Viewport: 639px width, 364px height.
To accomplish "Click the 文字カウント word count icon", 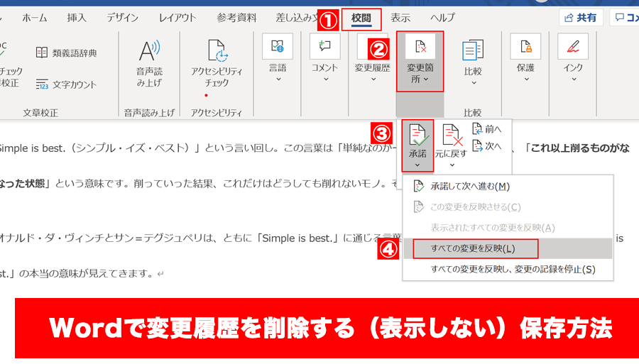I will (x=42, y=84).
